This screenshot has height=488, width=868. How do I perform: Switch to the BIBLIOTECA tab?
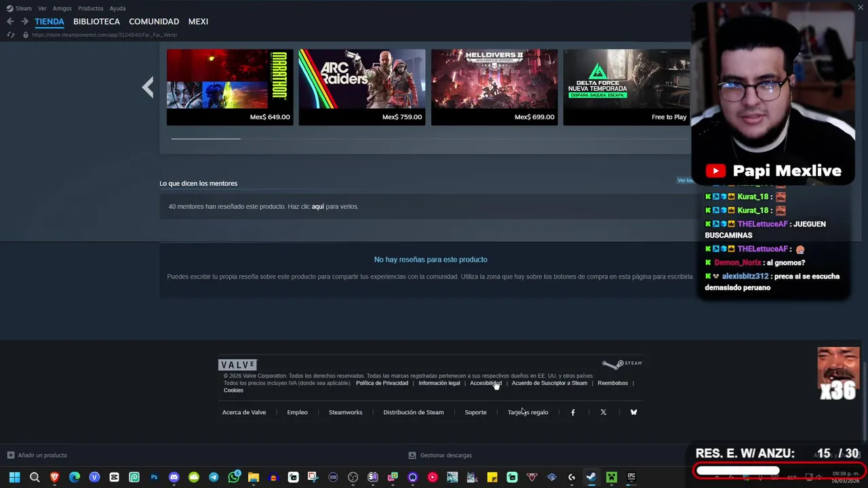coord(96,22)
